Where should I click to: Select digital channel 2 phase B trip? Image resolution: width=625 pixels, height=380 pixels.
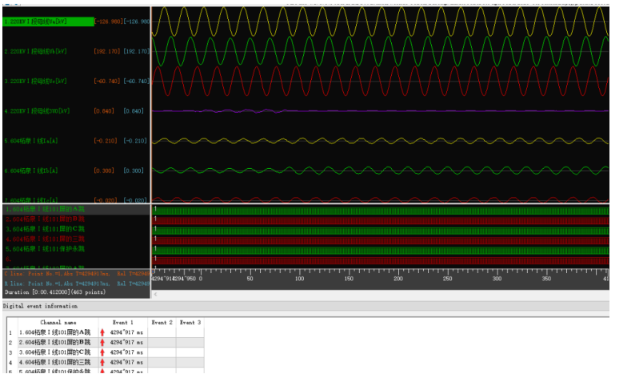(x=45, y=219)
